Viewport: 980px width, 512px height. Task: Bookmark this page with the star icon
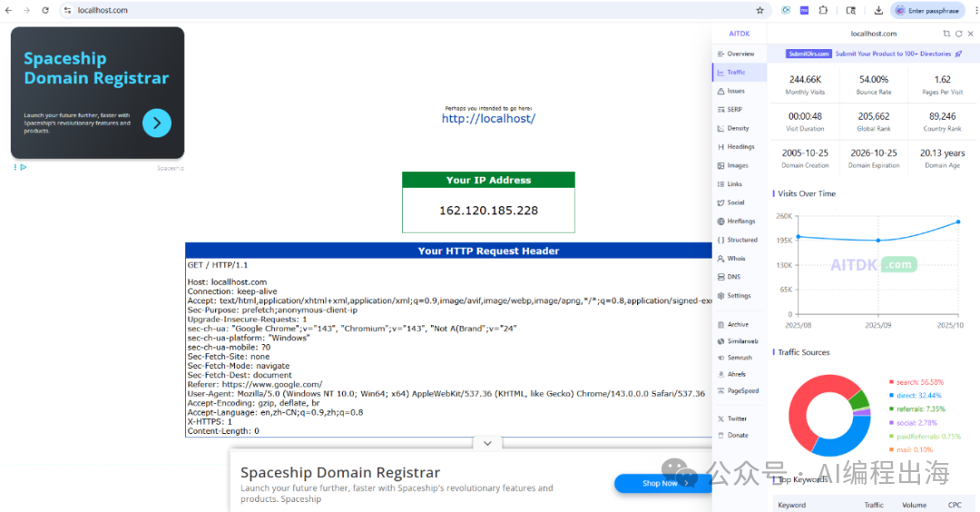(x=760, y=11)
